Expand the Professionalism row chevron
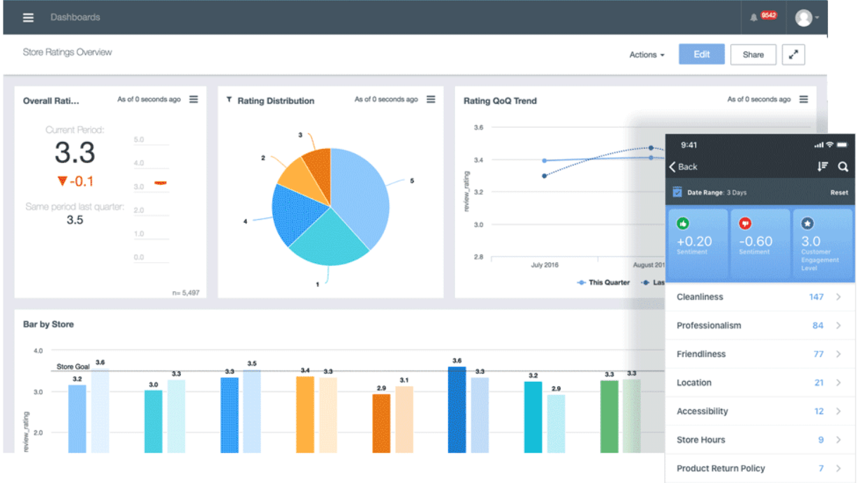 (838, 326)
